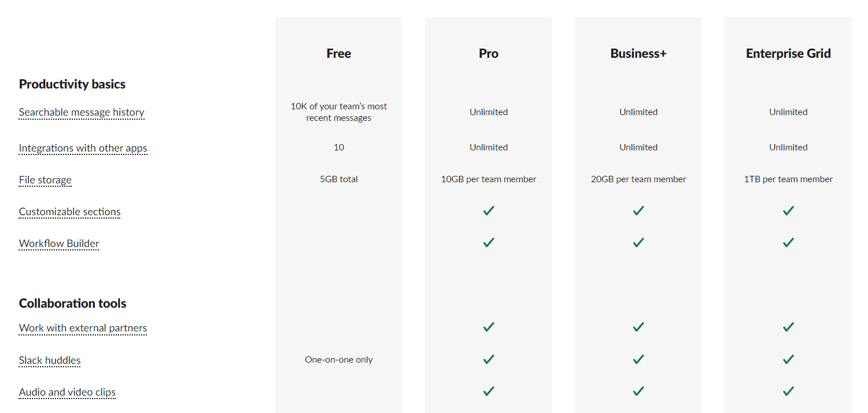
Task: Click the Pro checkmark for Slack huddles
Action: point(488,359)
